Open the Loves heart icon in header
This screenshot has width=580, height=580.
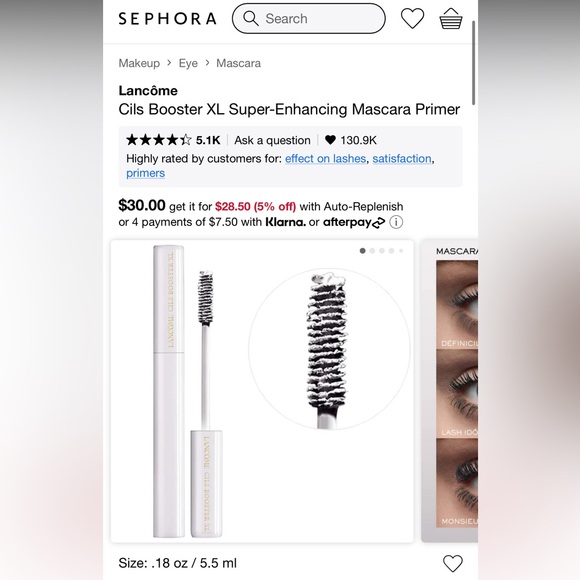coord(412,18)
